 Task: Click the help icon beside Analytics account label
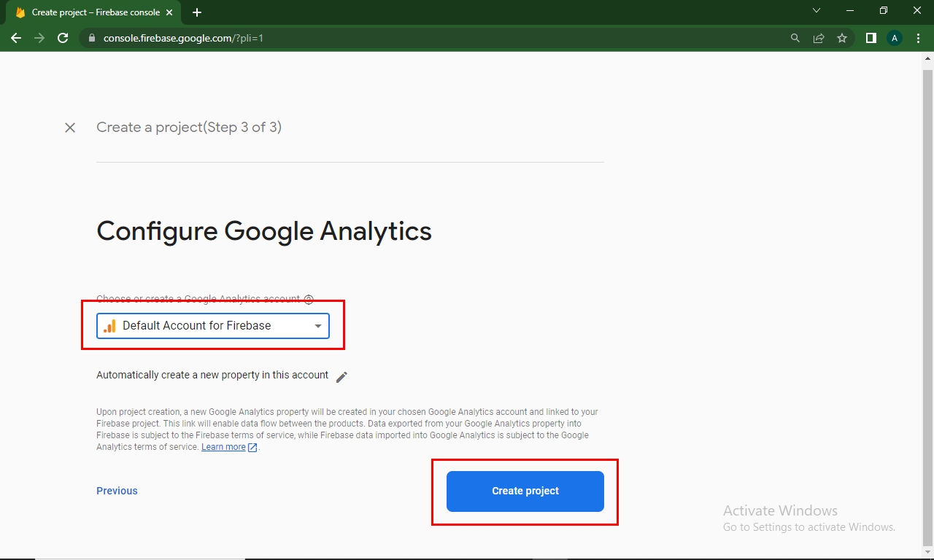click(309, 300)
